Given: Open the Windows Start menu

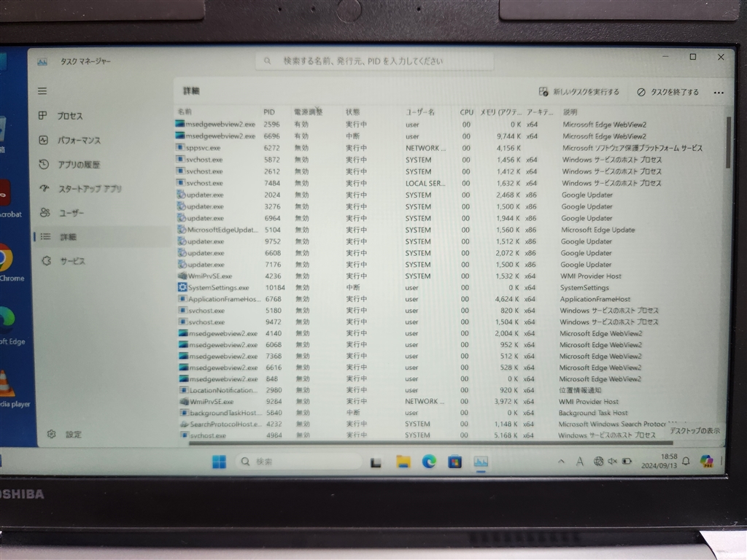Looking at the screenshot, I should tap(219, 462).
